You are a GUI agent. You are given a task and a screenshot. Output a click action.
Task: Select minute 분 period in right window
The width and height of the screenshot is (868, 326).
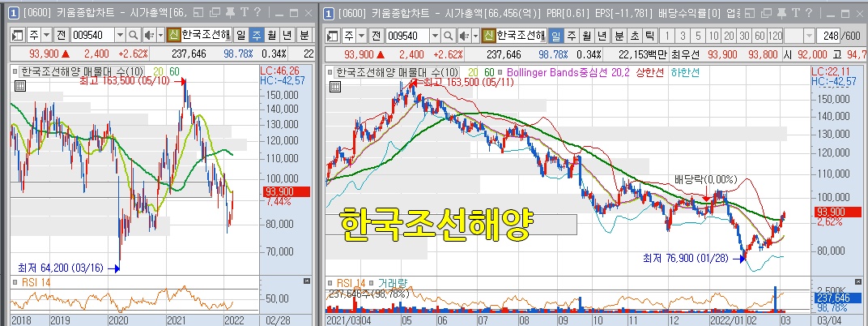[x=619, y=36]
